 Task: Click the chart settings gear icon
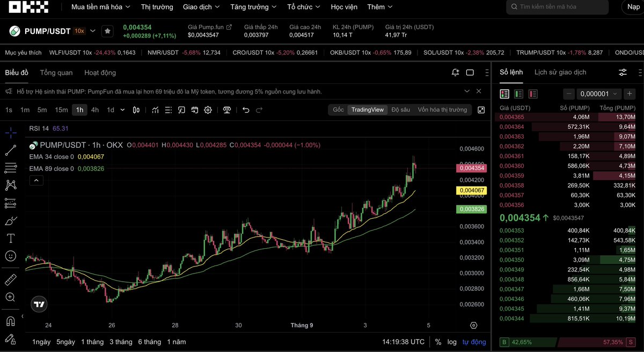click(208, 110)
